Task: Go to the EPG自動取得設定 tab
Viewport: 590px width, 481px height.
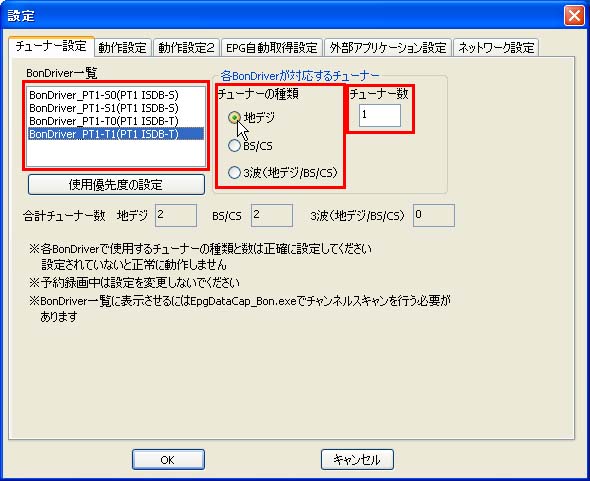Action: click(x=272, y=48)
